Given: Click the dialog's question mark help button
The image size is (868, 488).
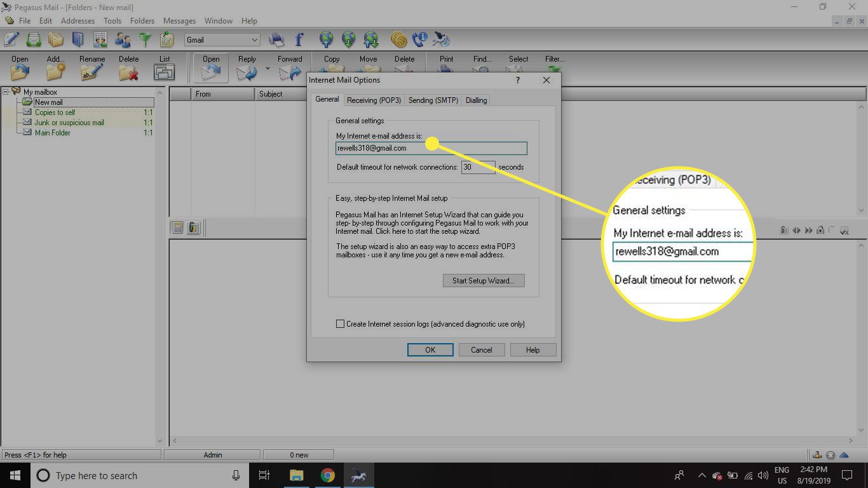Looking at the screenshot, I should click(x=518, y=81).
